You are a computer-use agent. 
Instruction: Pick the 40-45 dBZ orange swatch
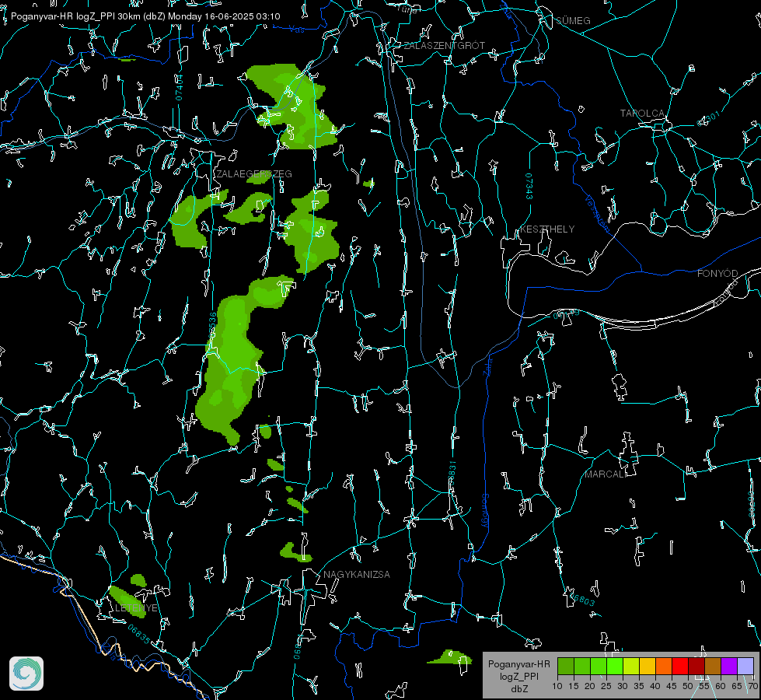[x=664, y=666]
